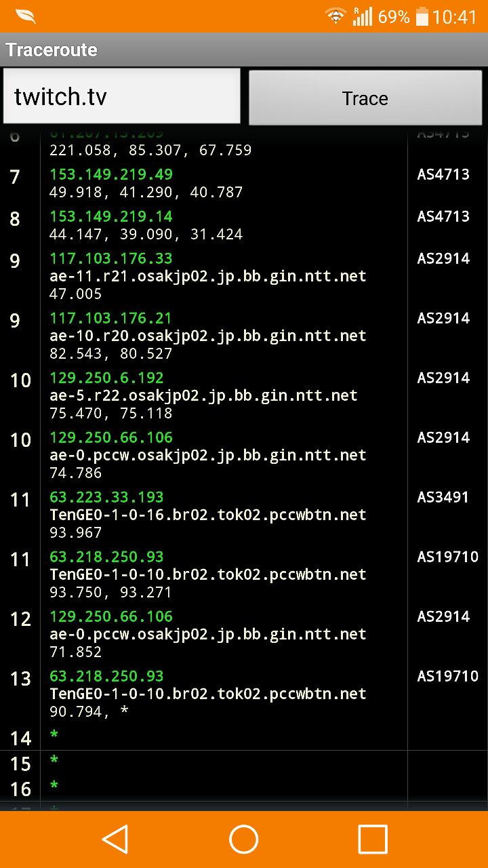The width and height of the screenshot is (488, 868).
Task: Tap the Wi-Fi status icon
Action: click(335, 16)
